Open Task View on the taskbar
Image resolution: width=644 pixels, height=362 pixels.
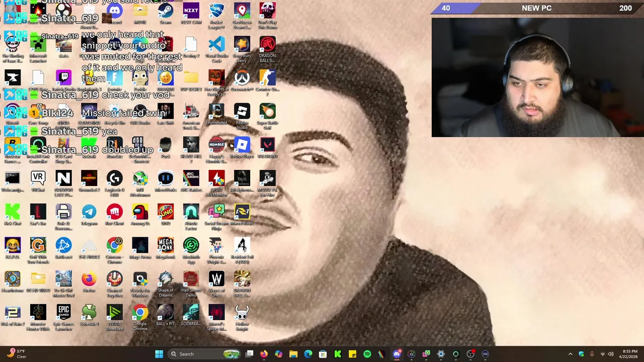(x=250, y=354)
